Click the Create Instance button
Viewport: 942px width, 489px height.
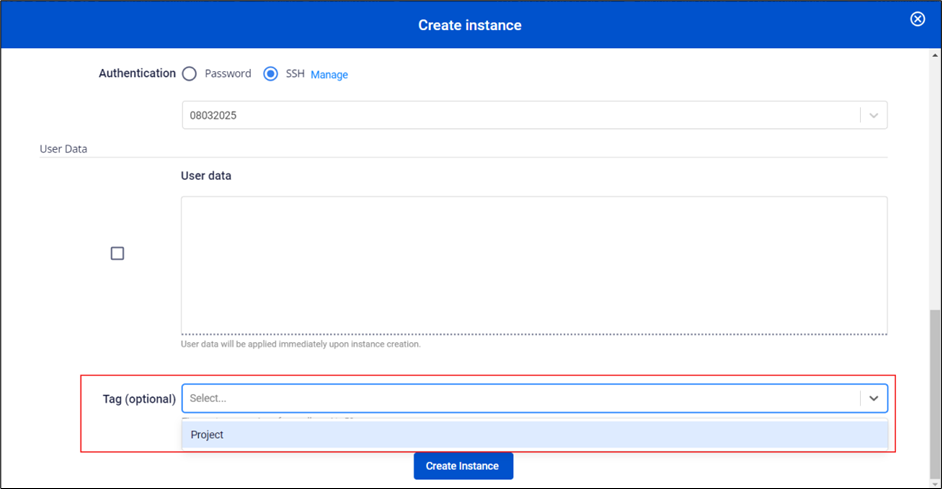(463, 466)
